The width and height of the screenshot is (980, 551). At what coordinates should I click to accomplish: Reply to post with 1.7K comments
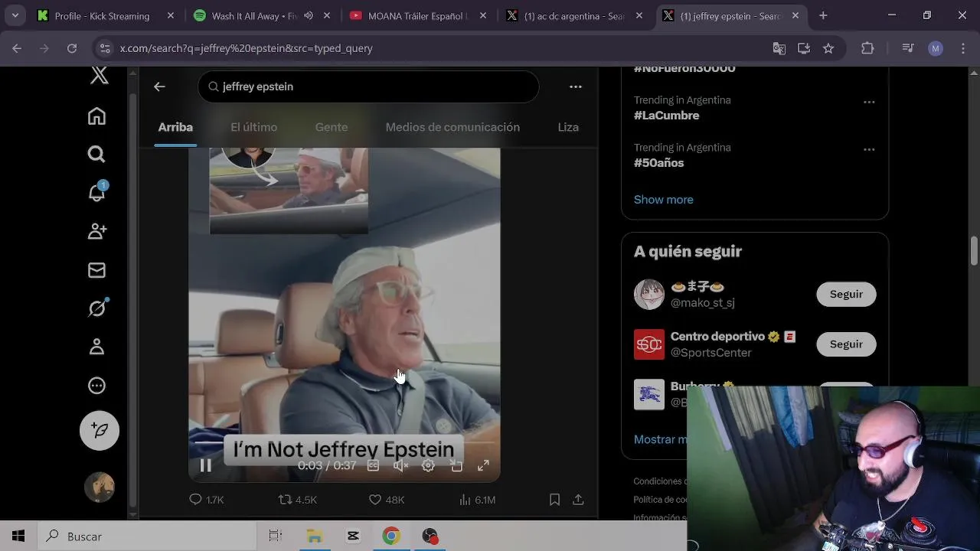[x=206, y=500]
